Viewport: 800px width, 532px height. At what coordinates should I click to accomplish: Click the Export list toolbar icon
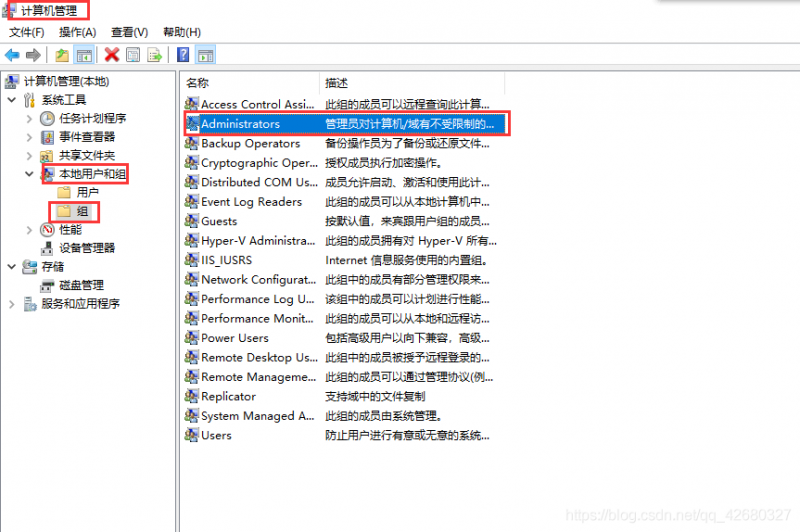point(155,55)
